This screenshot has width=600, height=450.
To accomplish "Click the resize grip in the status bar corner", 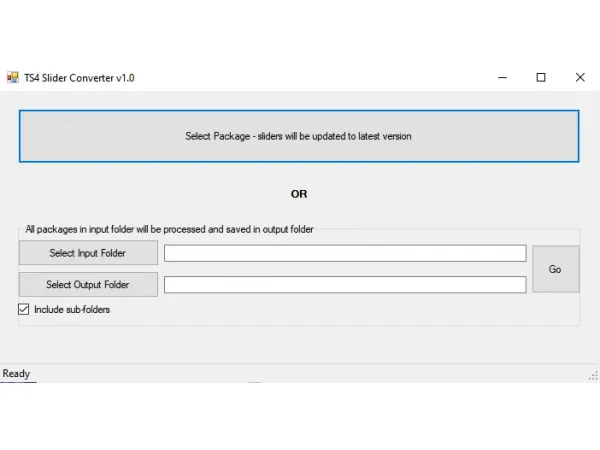I will coord(593,376).
